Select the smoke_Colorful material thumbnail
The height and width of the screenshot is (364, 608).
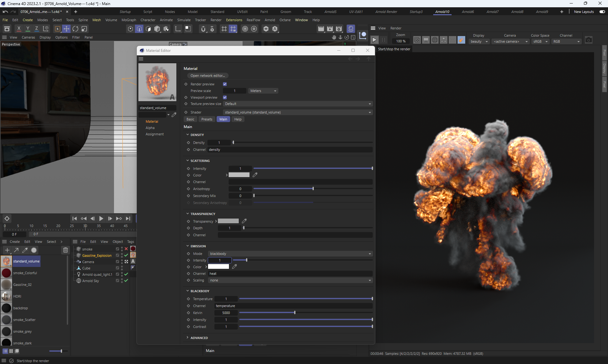[6, 273]
